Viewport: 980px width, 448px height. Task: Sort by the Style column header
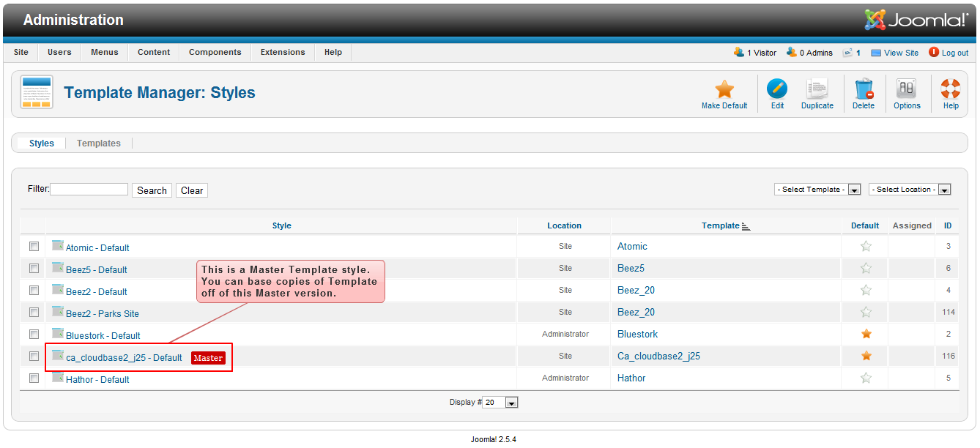pyautogui.click(x=282, y=225)
